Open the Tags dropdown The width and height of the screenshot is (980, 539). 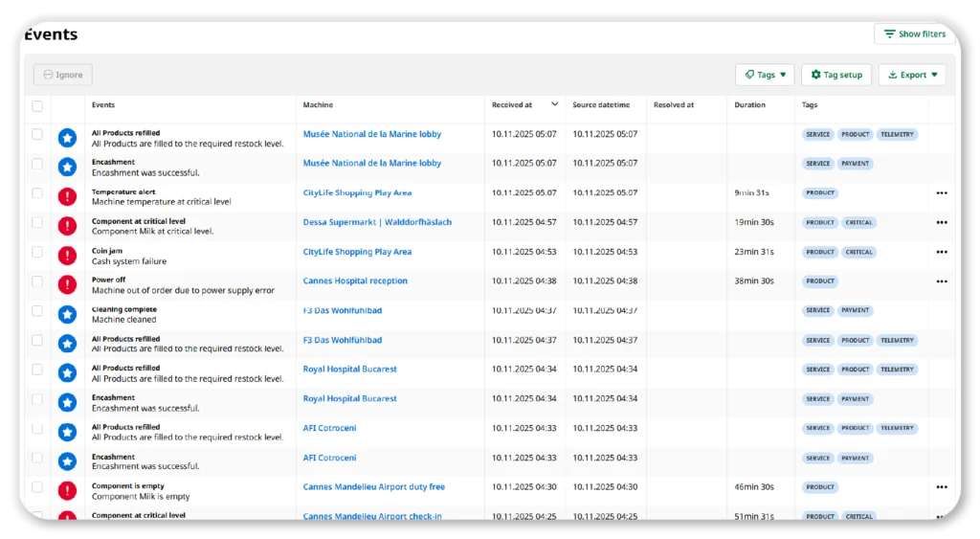[x=765, y=75]
